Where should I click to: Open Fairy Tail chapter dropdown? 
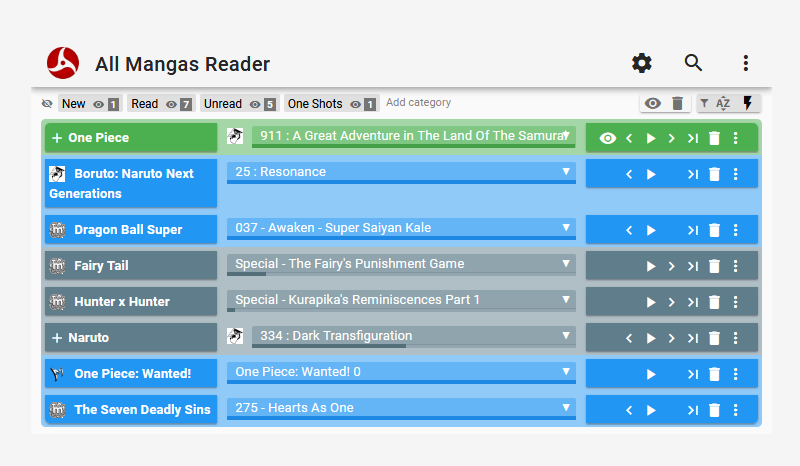pos(401,264)
